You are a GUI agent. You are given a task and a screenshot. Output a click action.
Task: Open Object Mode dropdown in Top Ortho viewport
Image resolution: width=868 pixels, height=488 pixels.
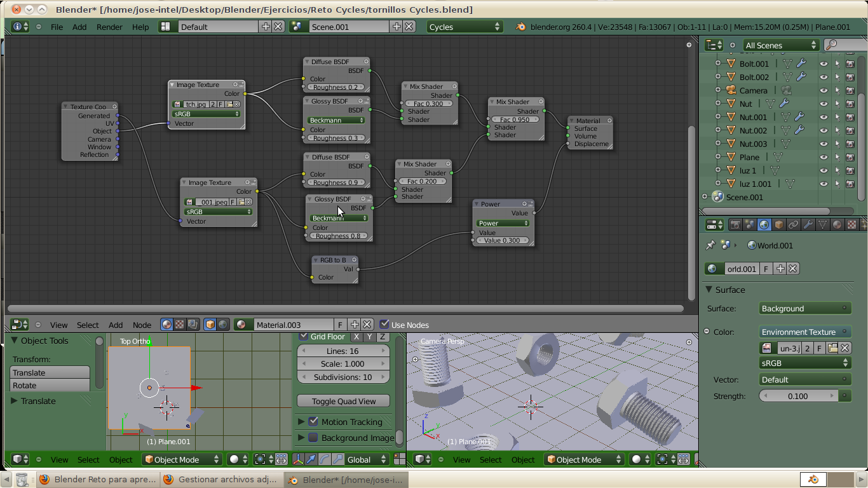coord(182,459)
